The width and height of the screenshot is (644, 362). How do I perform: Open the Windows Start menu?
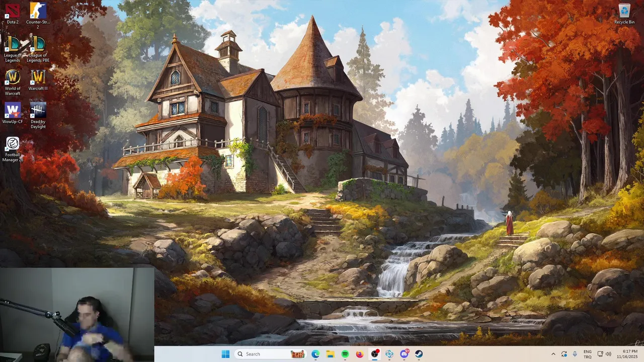(225, 354)
